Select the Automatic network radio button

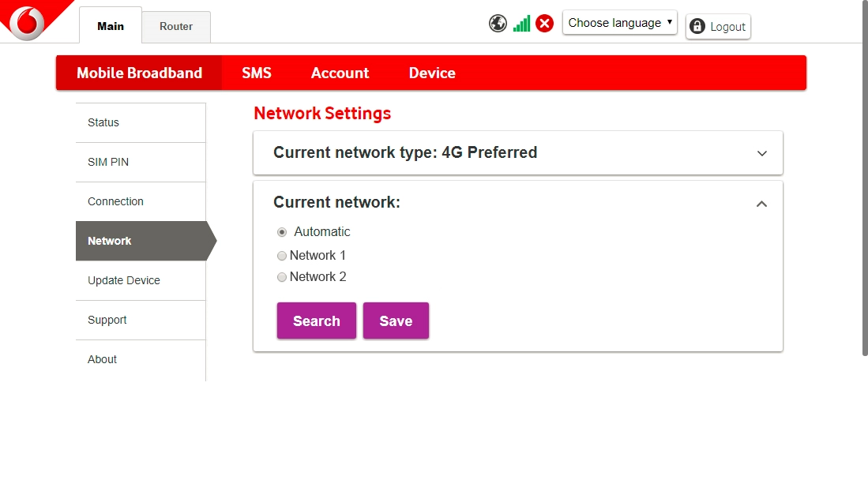[282, 231]
